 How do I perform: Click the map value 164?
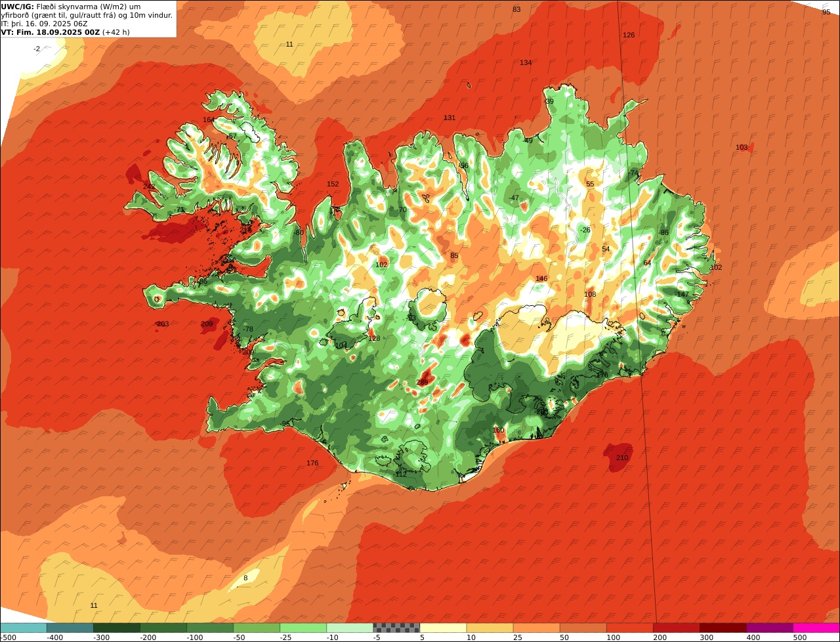pos(209,119)
